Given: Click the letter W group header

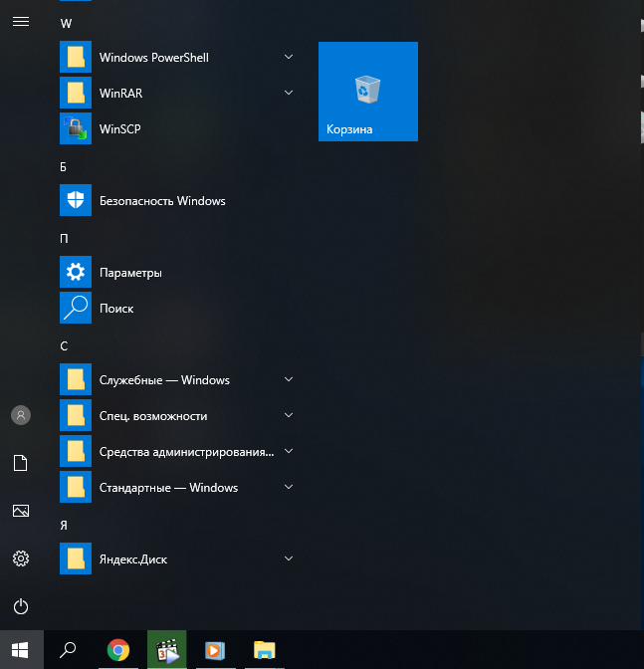Looking at the screenshot, I should click(x=66, y=24).
